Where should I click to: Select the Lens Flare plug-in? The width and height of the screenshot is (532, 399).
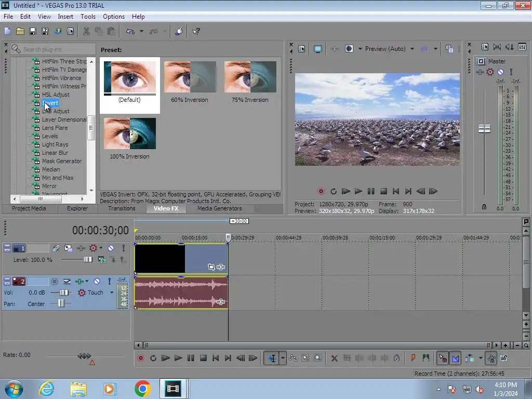point(55,128)
